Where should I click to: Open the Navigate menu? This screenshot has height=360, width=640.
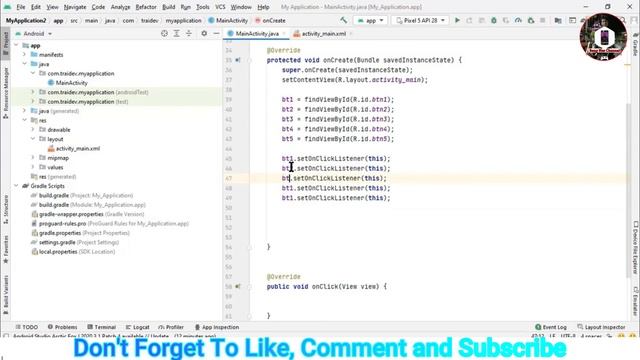pyautogui.click(x=75, y=7)
